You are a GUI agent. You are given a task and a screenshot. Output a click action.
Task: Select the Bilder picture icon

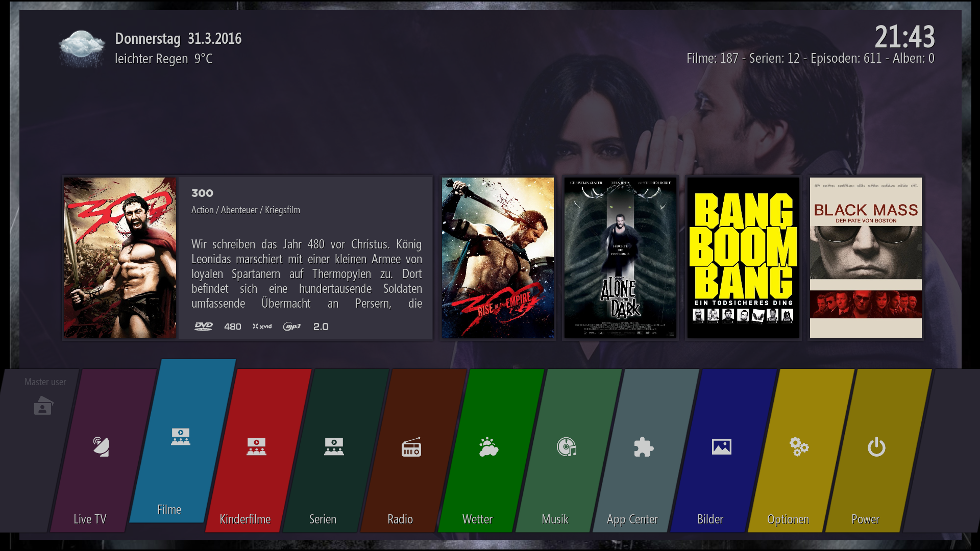tap(722, 446)
